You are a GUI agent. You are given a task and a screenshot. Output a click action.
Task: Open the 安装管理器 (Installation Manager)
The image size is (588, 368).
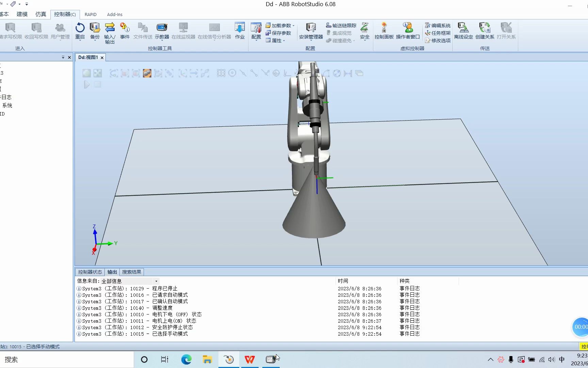pos(311,31)
